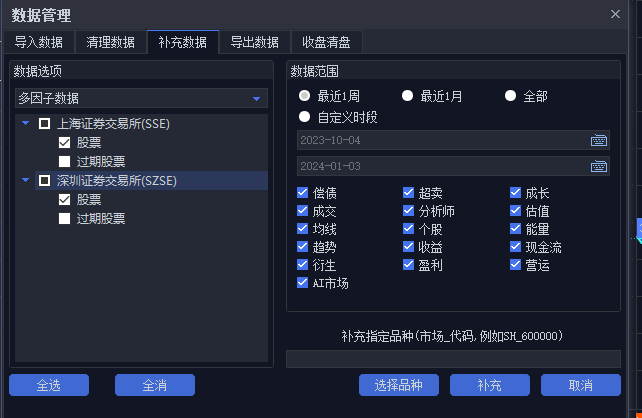Select the 自定义时段 radio option
This screenshot has height=418, width=642.
[304, 117]
